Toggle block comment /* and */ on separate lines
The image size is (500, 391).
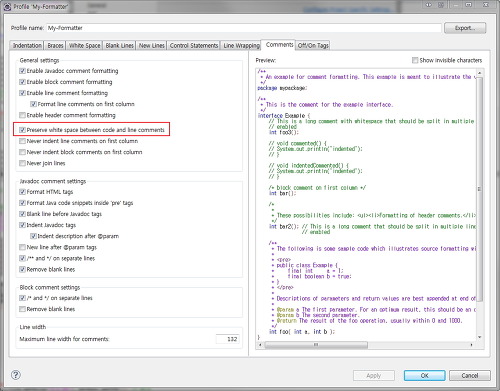22,298
